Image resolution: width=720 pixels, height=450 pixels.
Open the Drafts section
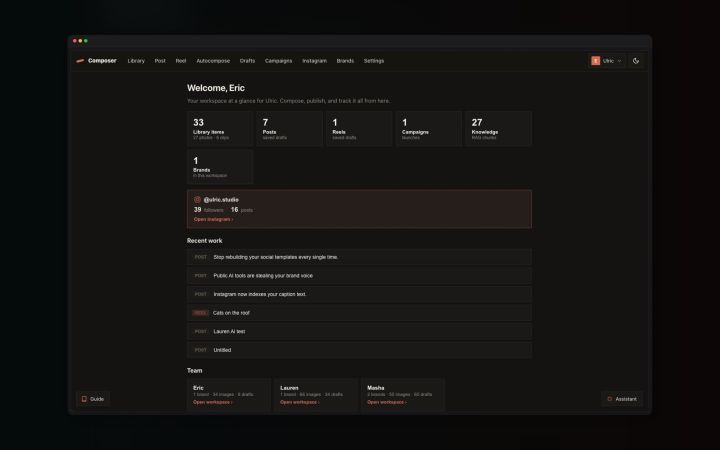[x=247, y=61]
